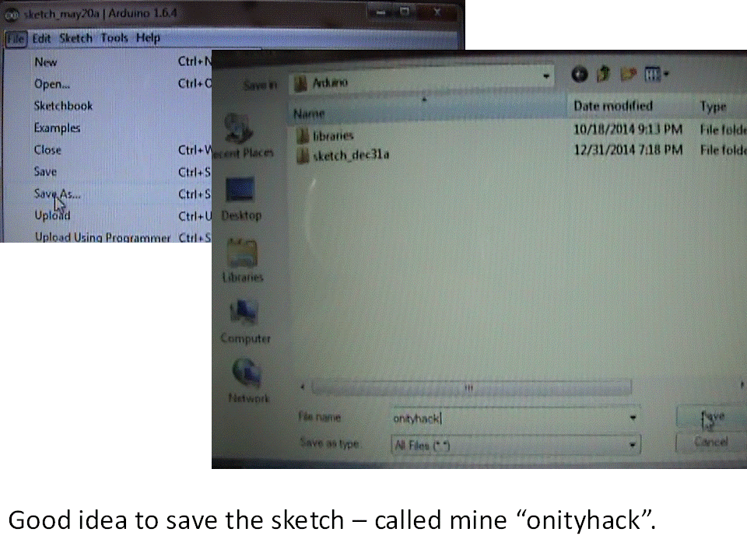Click the 12/31/2014 7:18 PM date cell
The image size is (747, 560).
(628, 150)
